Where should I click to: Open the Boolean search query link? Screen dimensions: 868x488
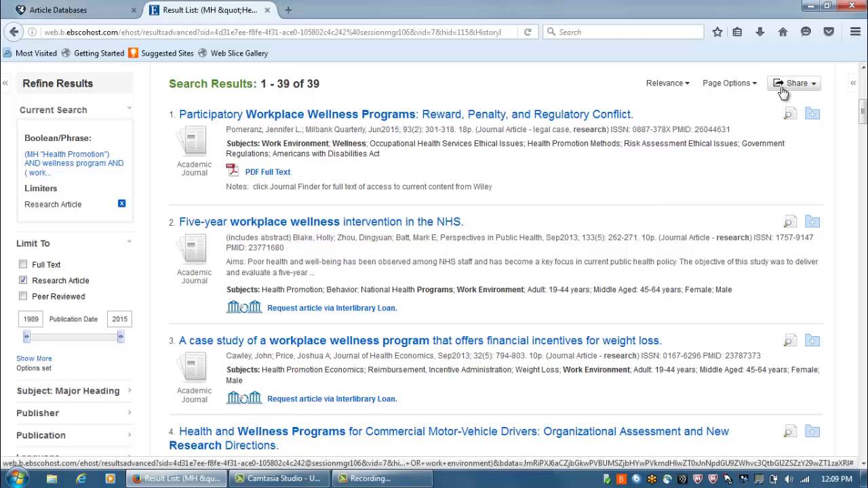coord(74,163)
